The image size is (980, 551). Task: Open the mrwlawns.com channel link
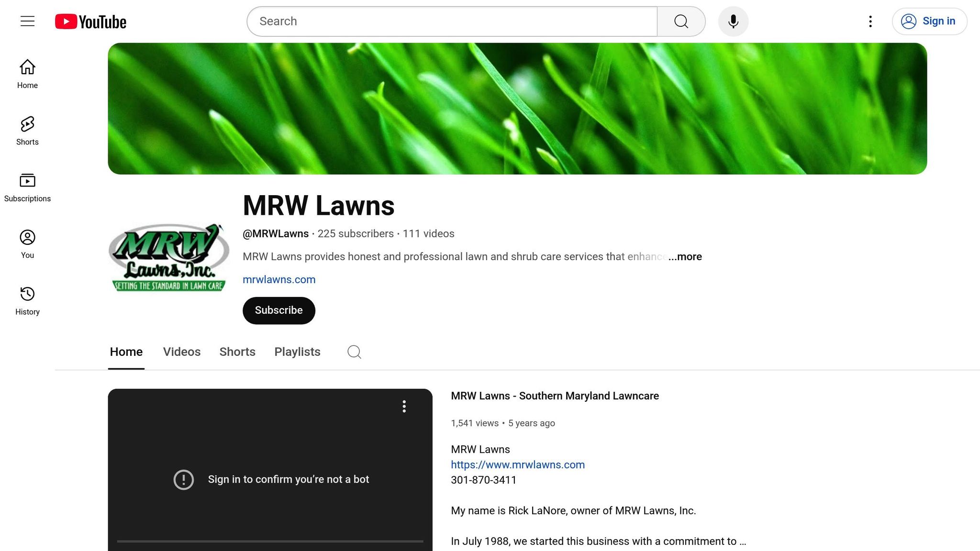(x=279, y=280)
